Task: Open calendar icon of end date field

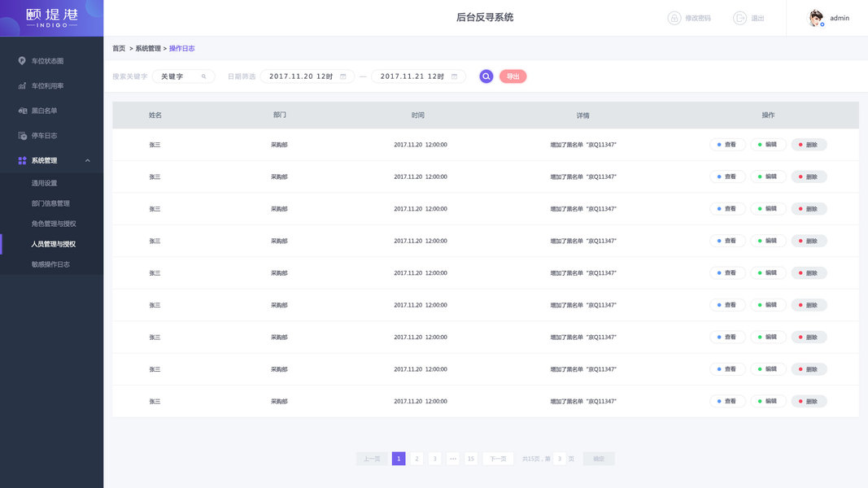Action: (455, 76)
